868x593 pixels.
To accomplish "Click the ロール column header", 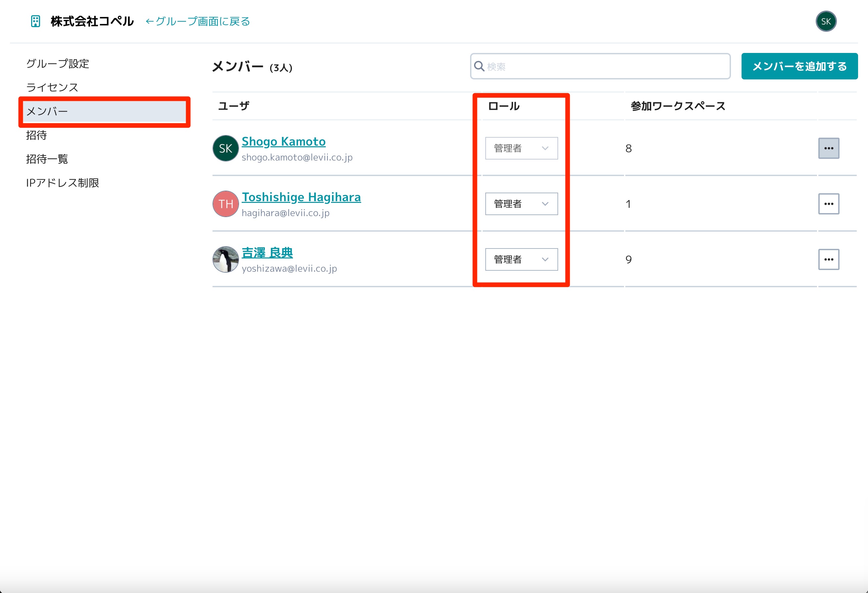I will pos(504,106).
